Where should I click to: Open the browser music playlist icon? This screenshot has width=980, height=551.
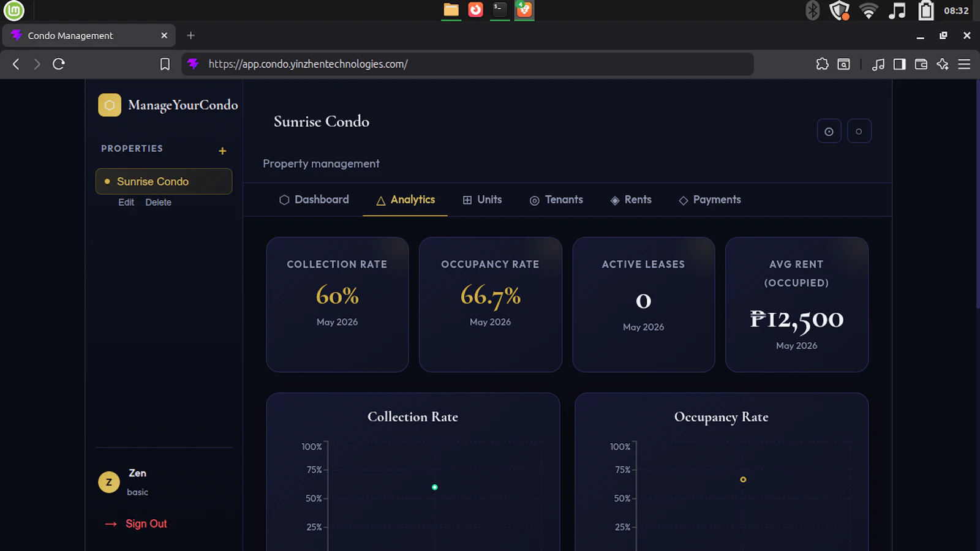click(878, 64)
